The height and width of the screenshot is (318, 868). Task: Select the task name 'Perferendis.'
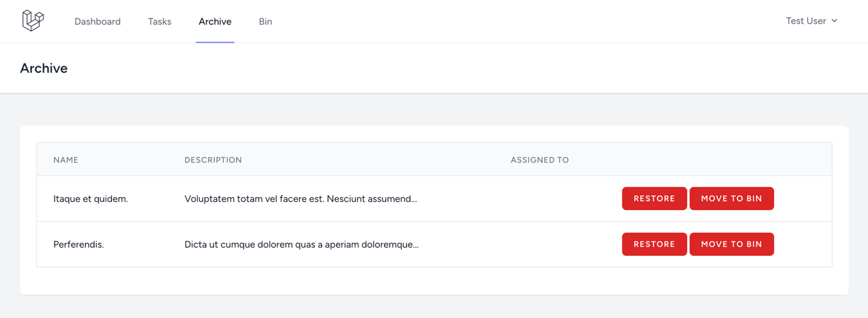pyautogui.click(x=78, y=244)
